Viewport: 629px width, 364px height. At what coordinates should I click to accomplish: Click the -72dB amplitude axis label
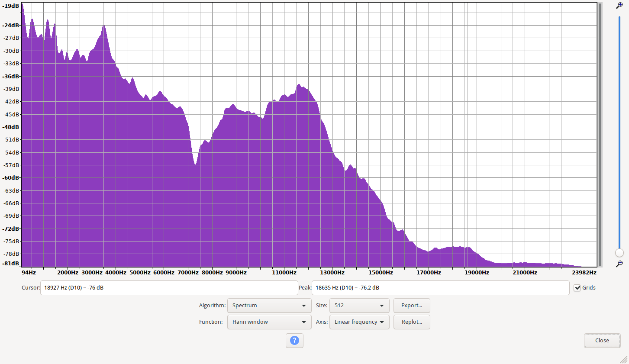click(x=11, y=229)
